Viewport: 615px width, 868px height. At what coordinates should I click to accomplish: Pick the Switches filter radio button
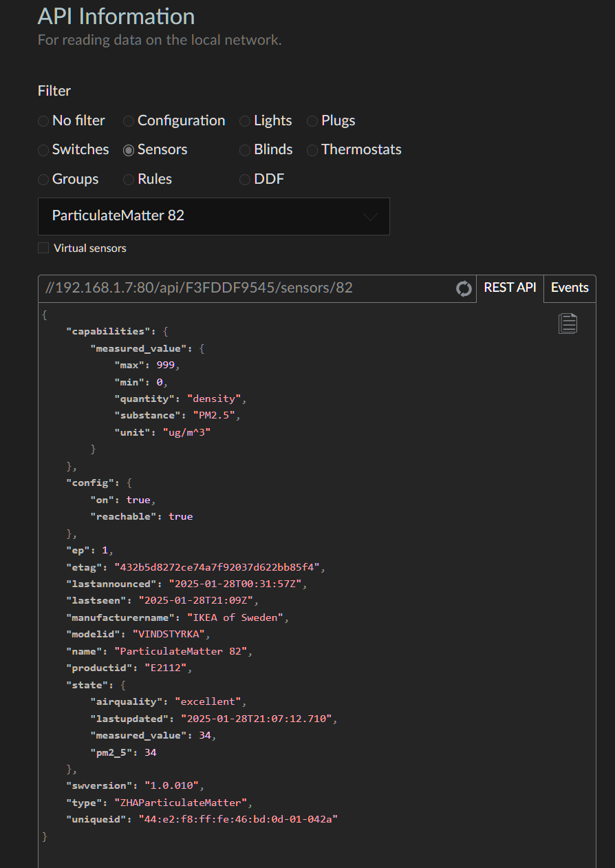[43, 150]
